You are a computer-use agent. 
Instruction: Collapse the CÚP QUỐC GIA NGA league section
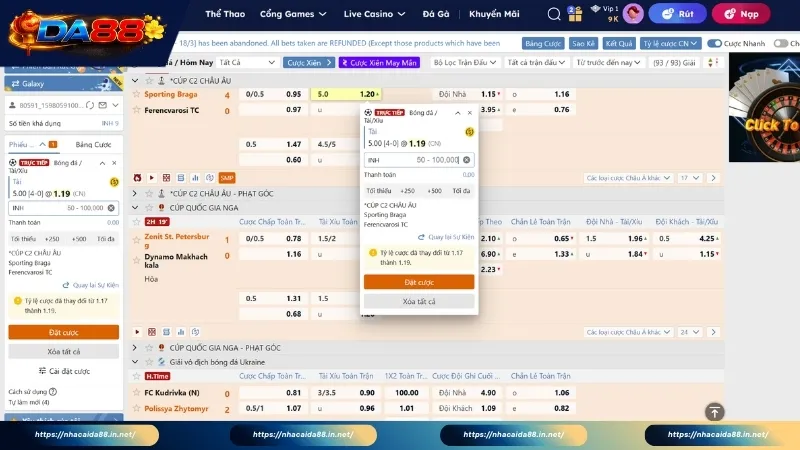point(136,207)
